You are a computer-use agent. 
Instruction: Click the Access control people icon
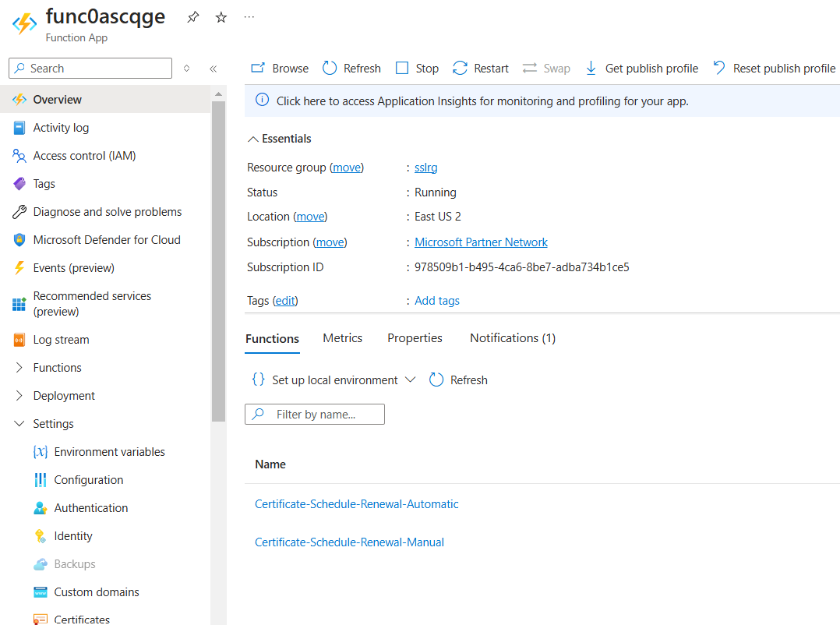(19, 156)
